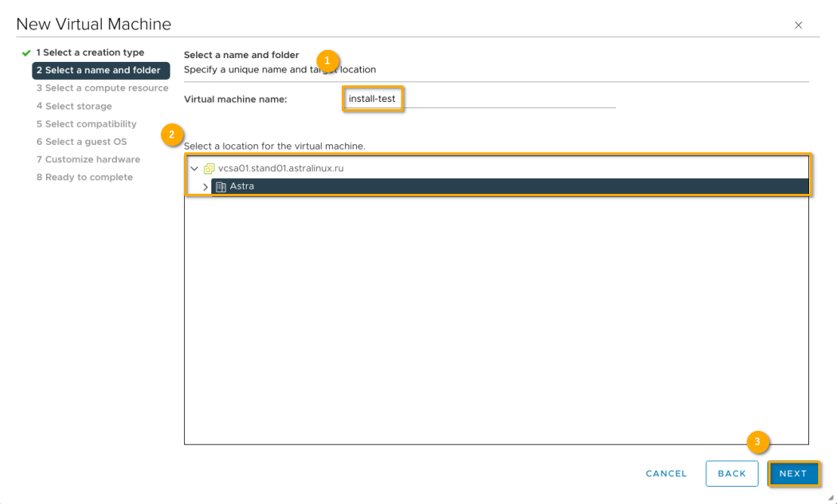Go to step 1 Select a creation type
This screenshot has height=504, width=837.
(x=90, y=53)
